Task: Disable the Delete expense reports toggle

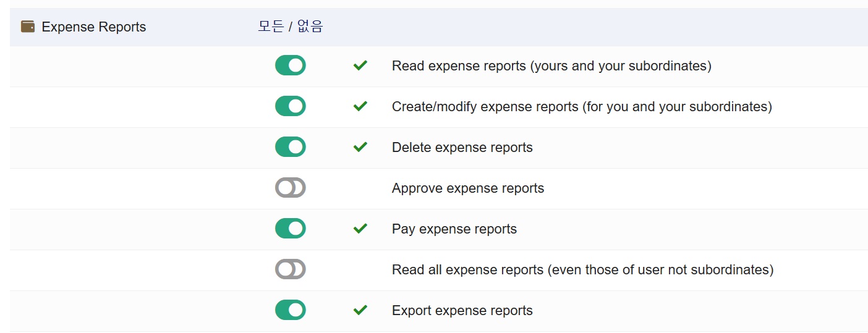Action: (x=290, y=147)
